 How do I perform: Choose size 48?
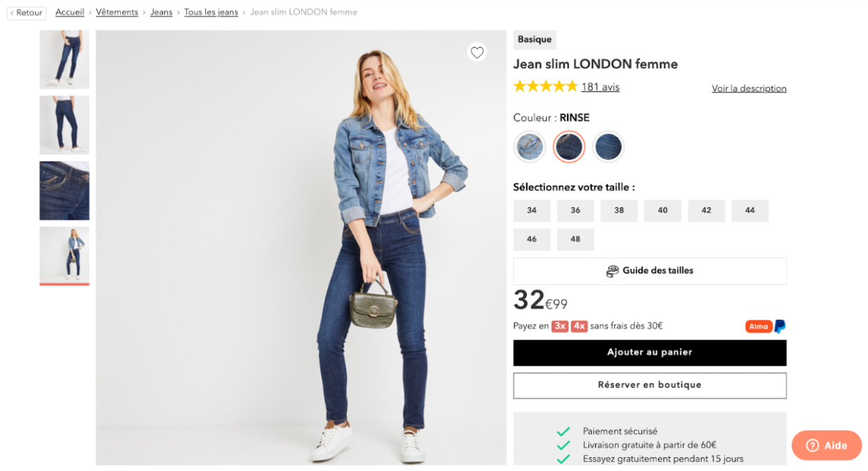(x=575, y=239)
